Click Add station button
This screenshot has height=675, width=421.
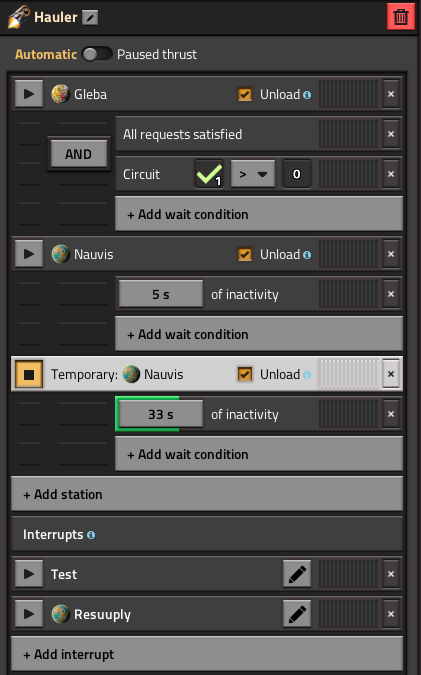(x=207, y=494)
